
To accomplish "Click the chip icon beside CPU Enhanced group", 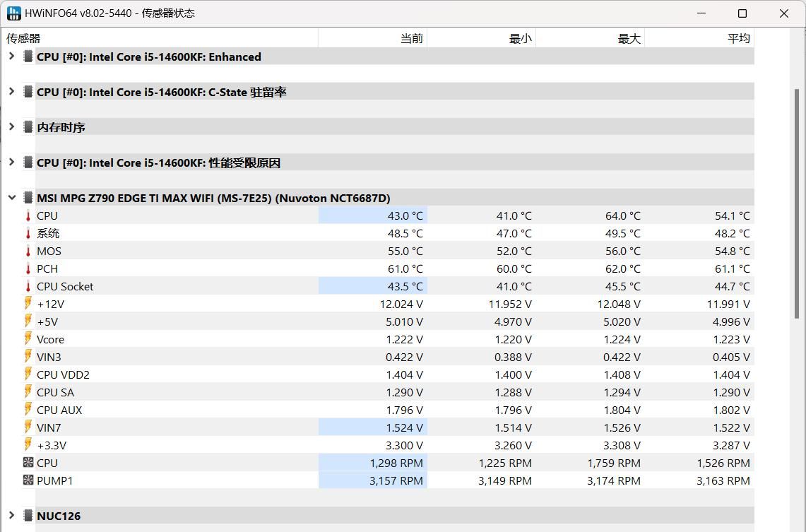I will pos(28,57).
